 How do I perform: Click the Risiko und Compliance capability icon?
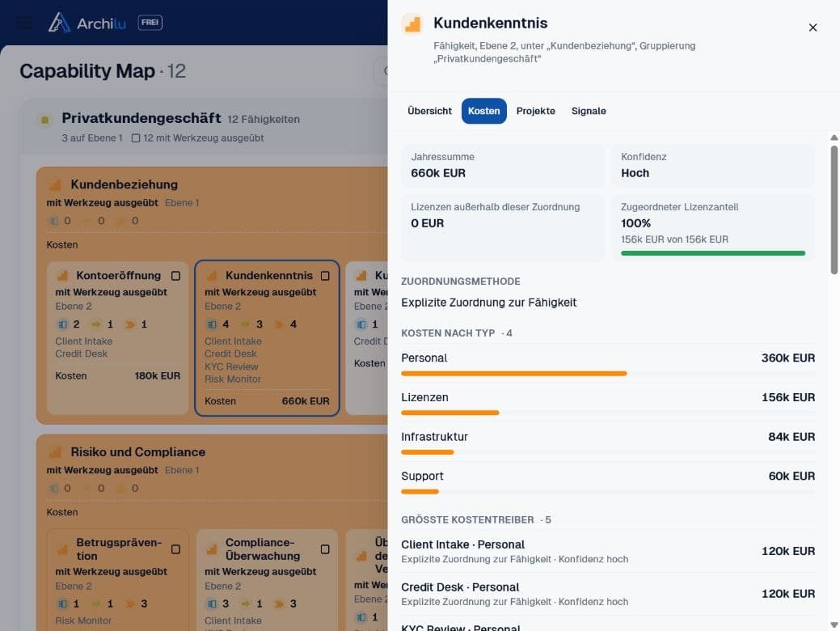(x=55, y=452)
